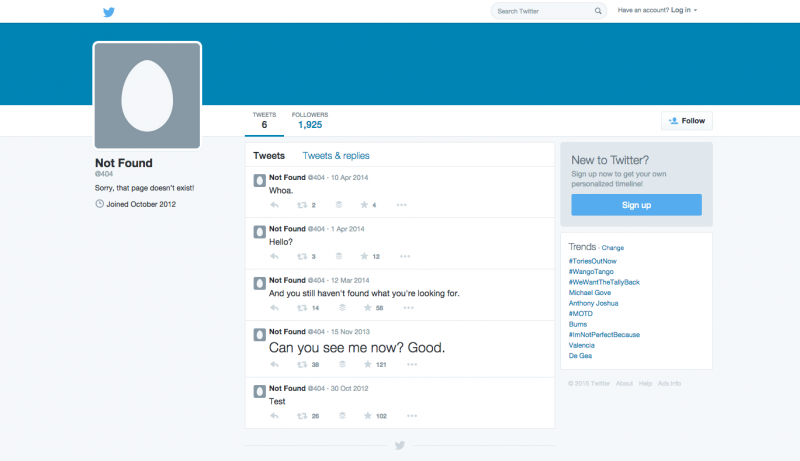Open the 12 Mar 2014 tweet timestamp

(x=350, y=280)
